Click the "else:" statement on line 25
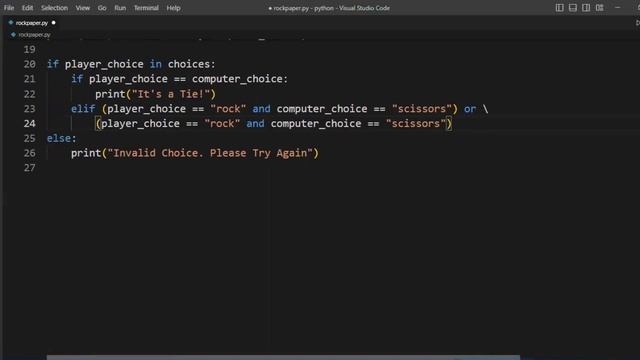The width and height of the screenshot is (640, 360). tap(62, 138)
